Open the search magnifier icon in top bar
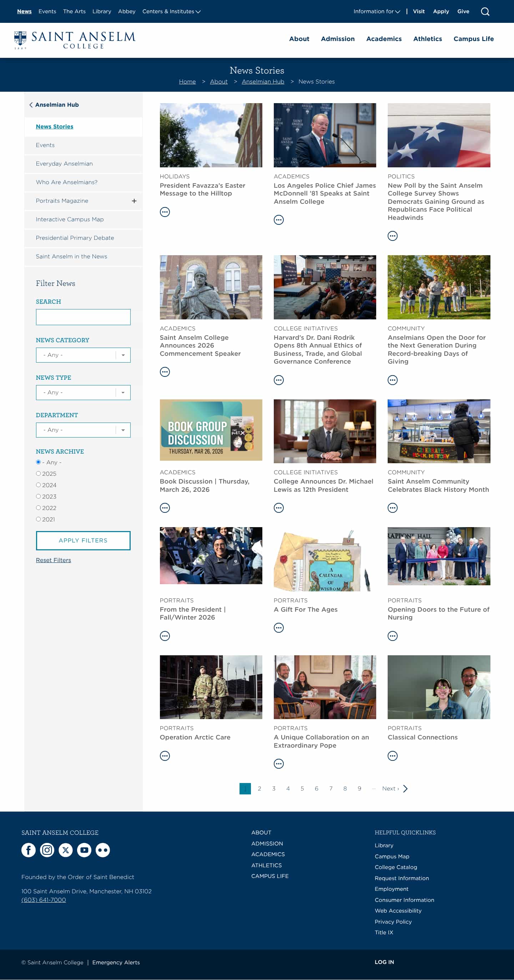 (x=485, y=11)
